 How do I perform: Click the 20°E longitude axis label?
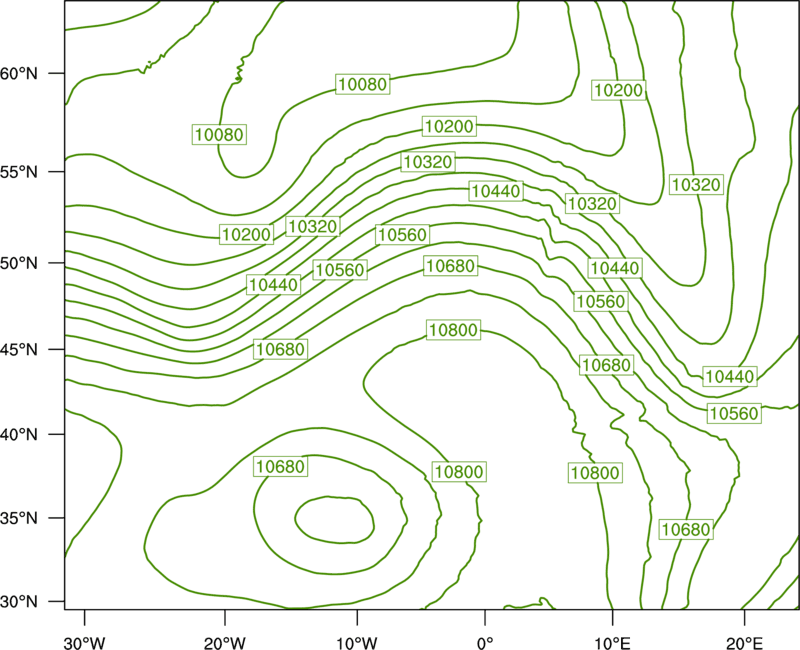pos(743,643)
